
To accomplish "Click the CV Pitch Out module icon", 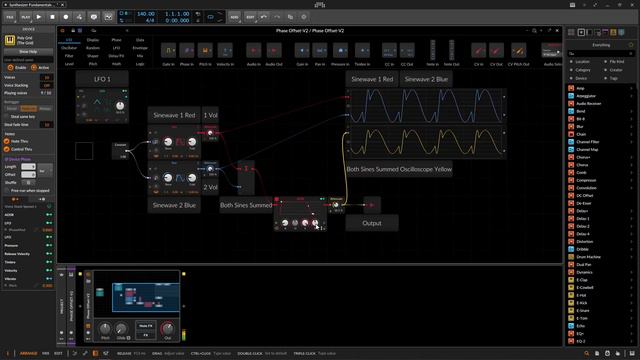I will [x=519, y=51].
